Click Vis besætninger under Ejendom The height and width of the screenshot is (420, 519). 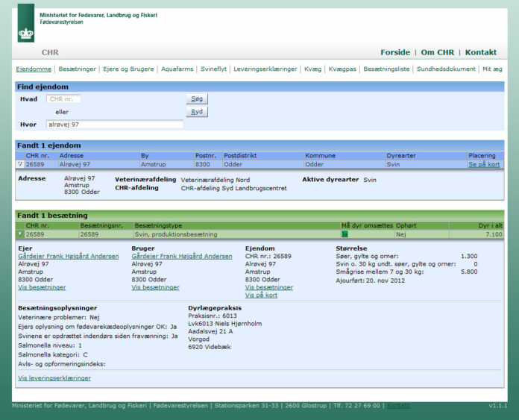coord(268,287)
